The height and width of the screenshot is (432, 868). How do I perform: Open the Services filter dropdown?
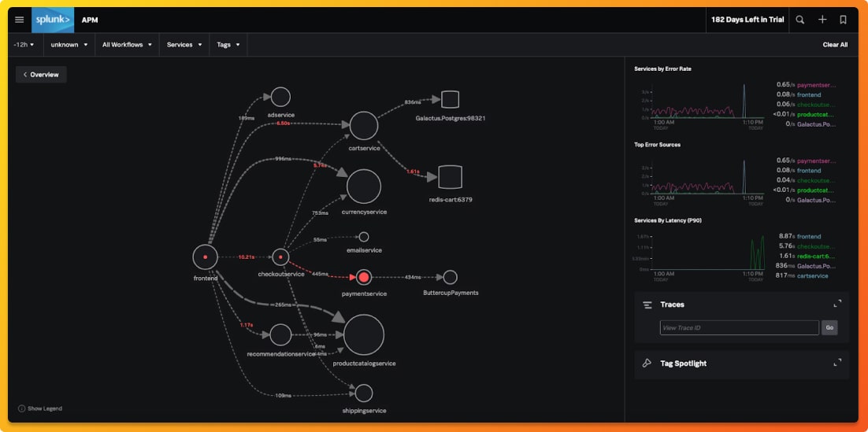tap(184, 45)
